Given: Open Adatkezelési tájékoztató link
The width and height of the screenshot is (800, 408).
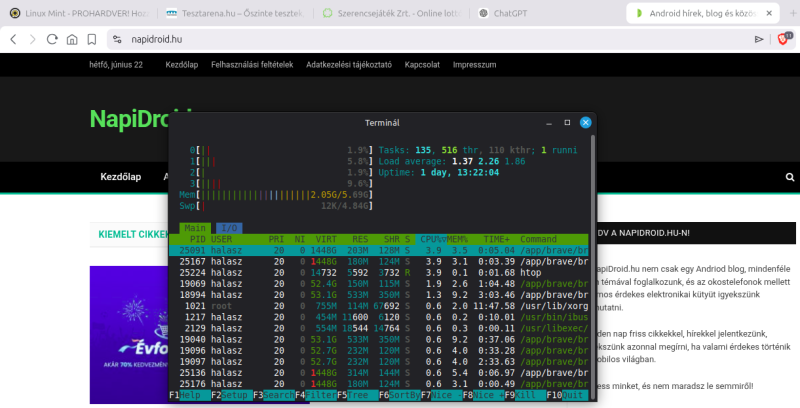Looking at the screenshot, I should [349, 65].
